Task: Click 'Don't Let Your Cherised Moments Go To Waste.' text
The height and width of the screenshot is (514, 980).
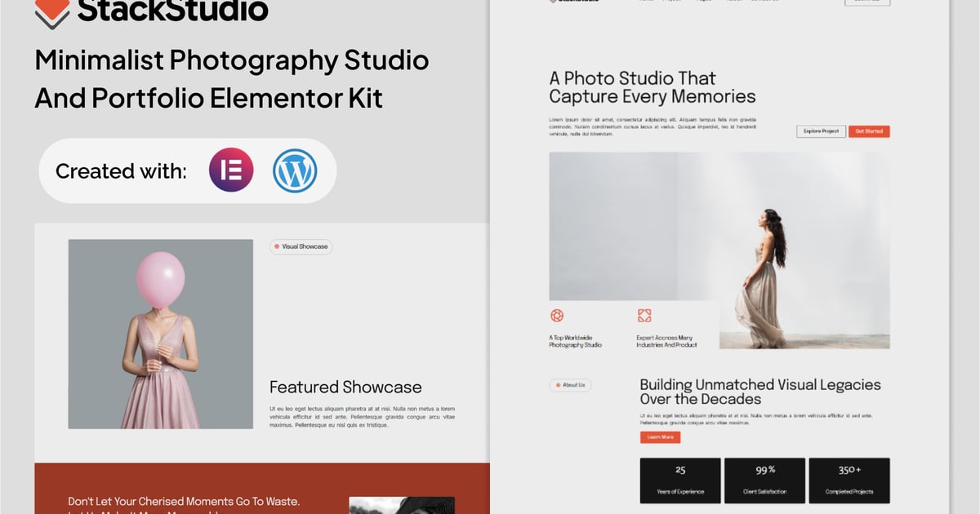Action: [x=184, y=501]
